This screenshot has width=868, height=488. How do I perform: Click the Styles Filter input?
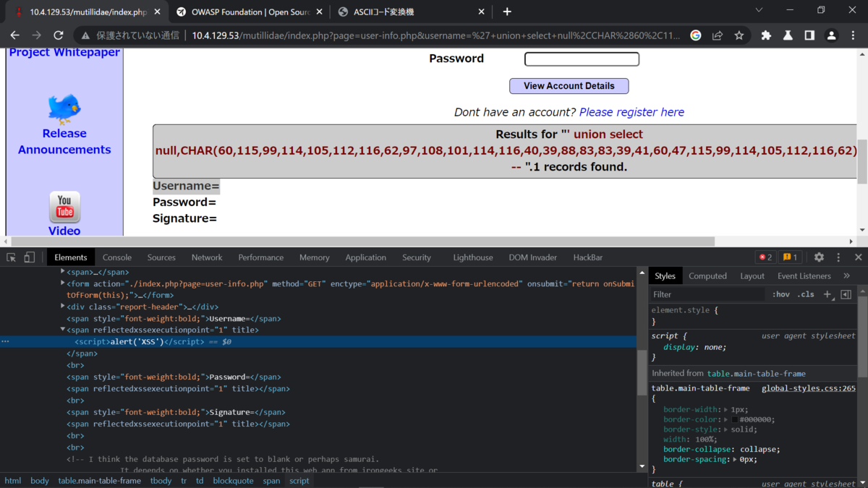707,294
